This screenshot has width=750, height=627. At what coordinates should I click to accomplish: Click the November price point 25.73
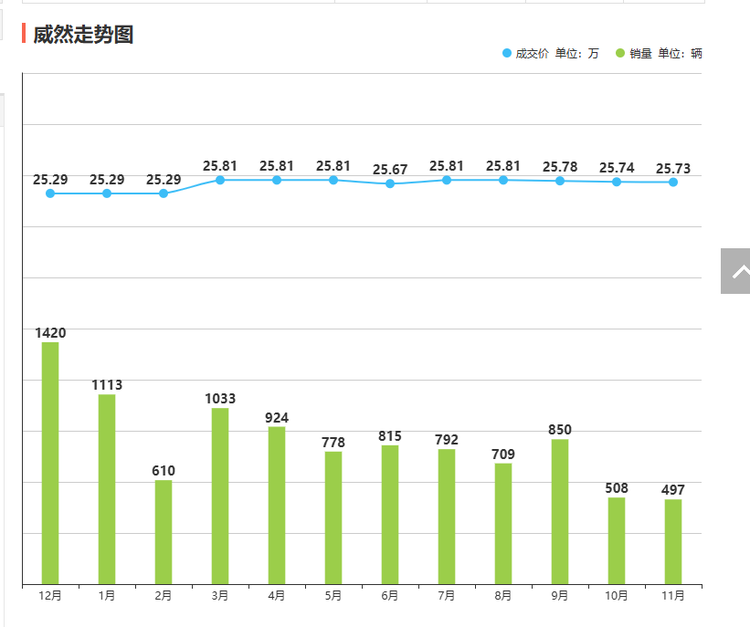(673, 182)
